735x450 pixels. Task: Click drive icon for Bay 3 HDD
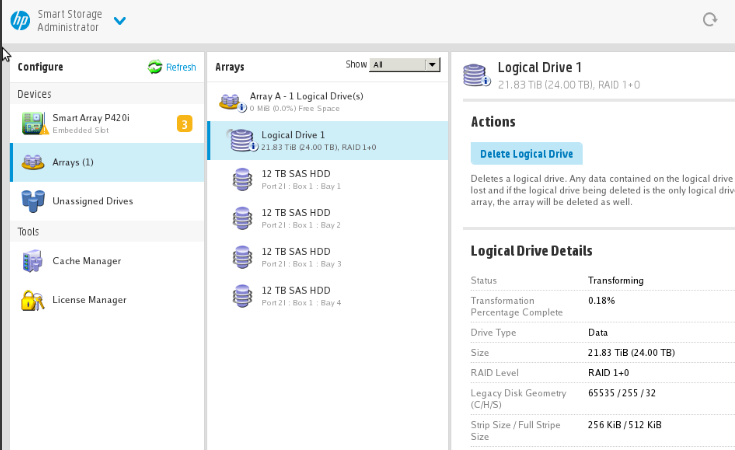tap(242, 257)
